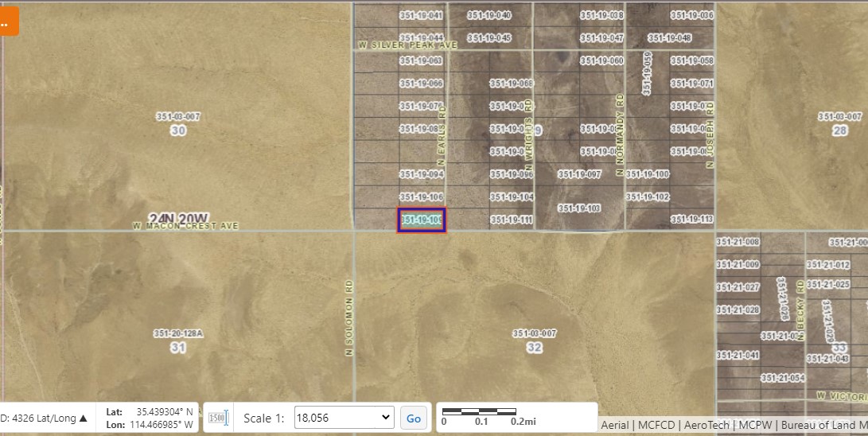Expand the Scale dropdown showing 18,056
Image resolution: width=868 pixels, height=436 pixels.
click(344, 418)
